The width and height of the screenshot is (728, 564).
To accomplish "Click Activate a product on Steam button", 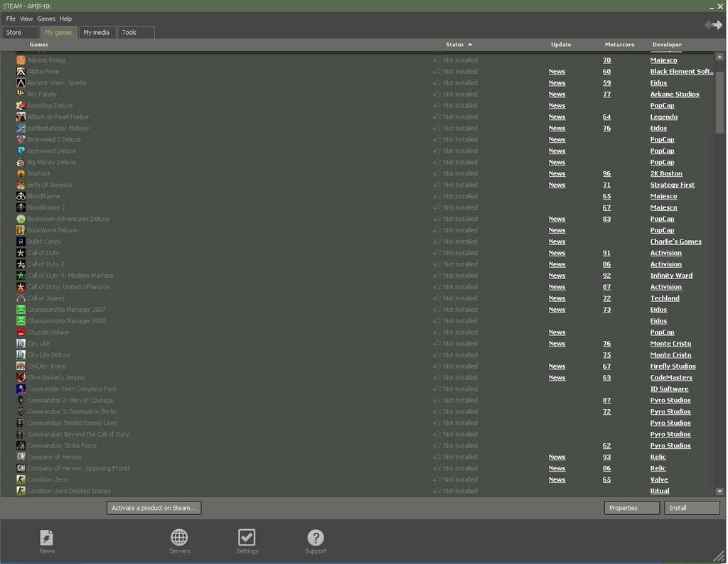I will 154,508.
